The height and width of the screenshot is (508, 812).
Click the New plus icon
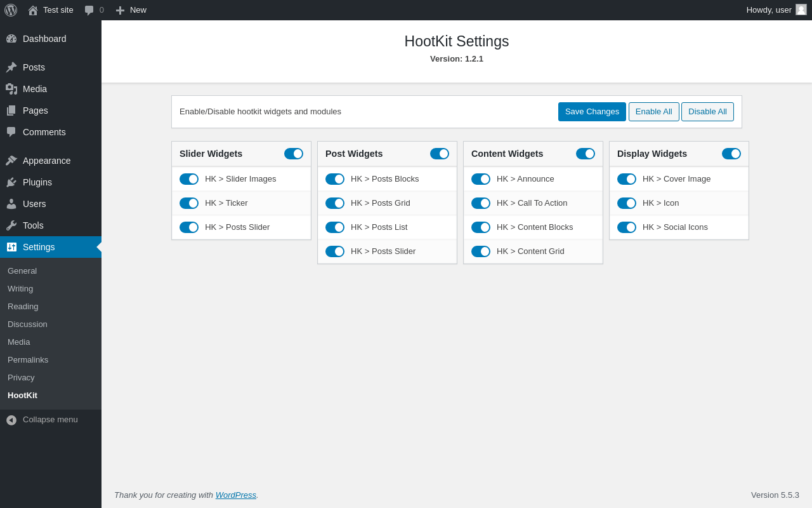pos(120,10)
